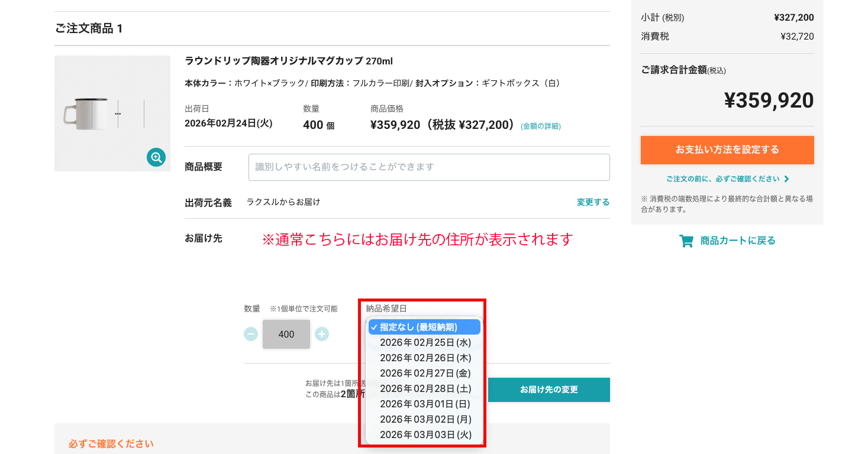Click the chevron after ご注文の前に text

tap(786, 179)
